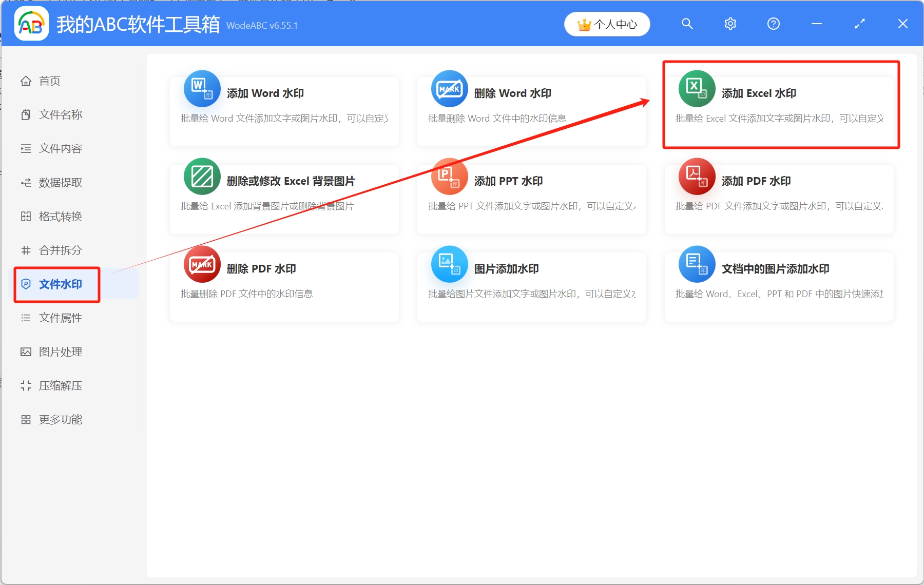Click the 删除或修改 Excel 背景图片 icon
Screen dimensions: 924x585
pyautogui.click(x=201, y=176)
